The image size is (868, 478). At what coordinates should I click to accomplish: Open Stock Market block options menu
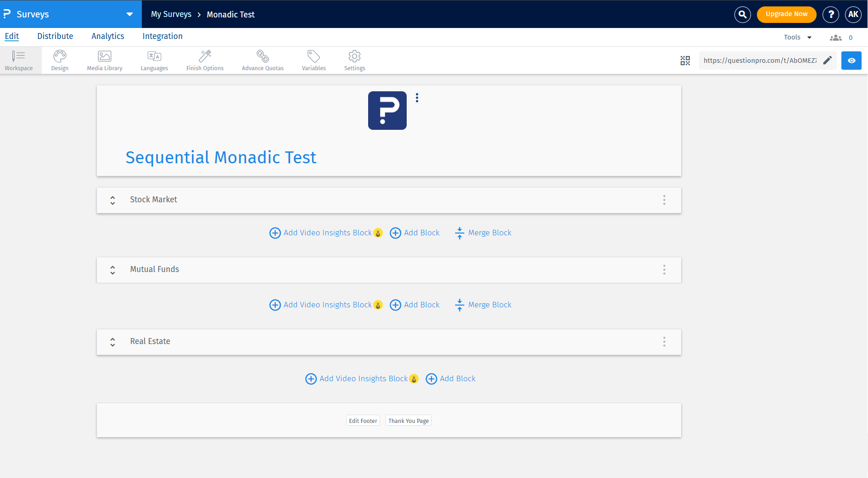[x=664, y=200]
